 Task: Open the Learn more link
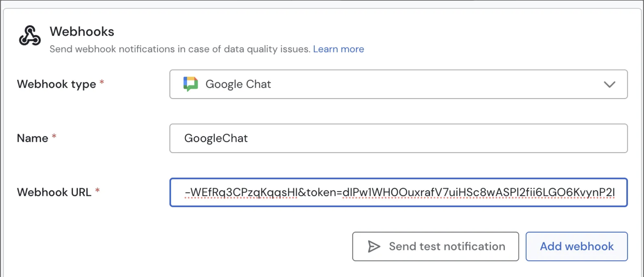(x=338, y=49)
